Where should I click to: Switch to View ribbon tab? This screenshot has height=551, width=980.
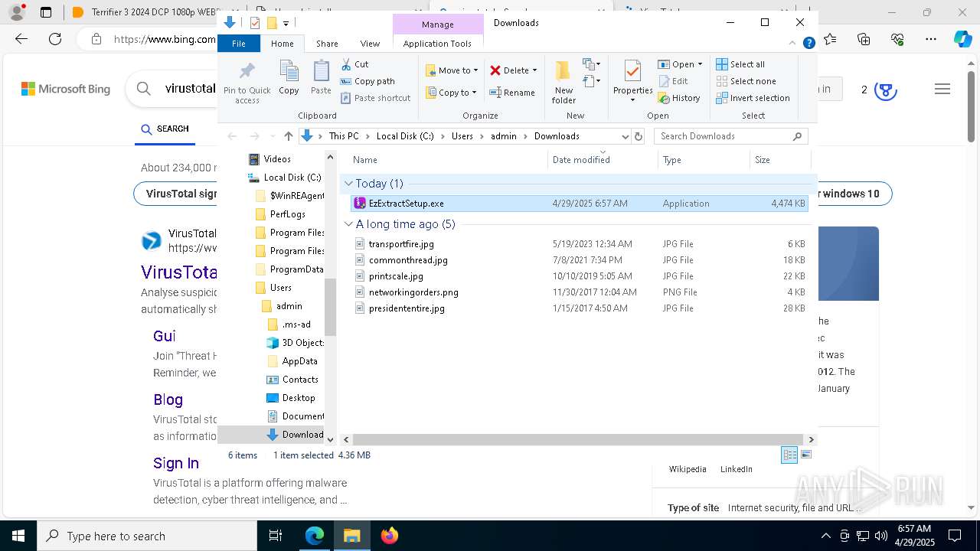370,44
